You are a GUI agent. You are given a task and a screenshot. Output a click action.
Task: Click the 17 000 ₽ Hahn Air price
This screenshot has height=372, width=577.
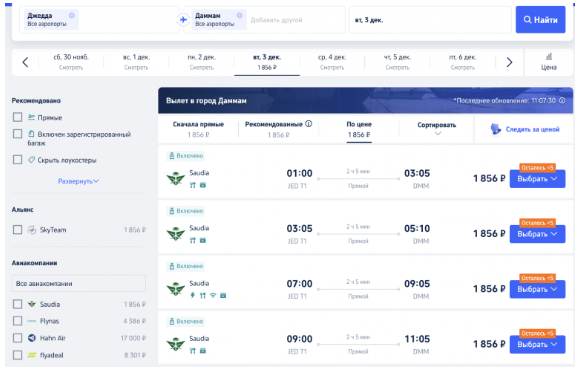pos(133,338)
